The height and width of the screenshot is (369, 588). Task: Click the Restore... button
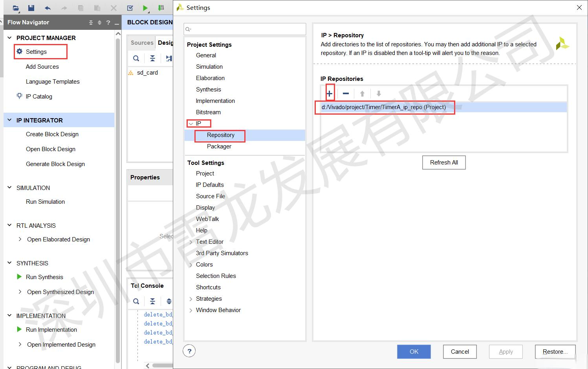click(555, 352)
